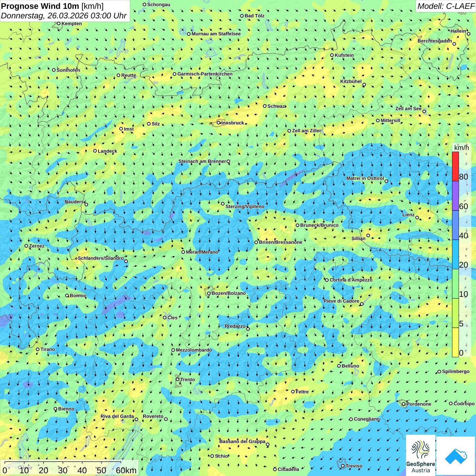Click the 'Rovereto' town label

pyautogui.click(x=153, y=416)
